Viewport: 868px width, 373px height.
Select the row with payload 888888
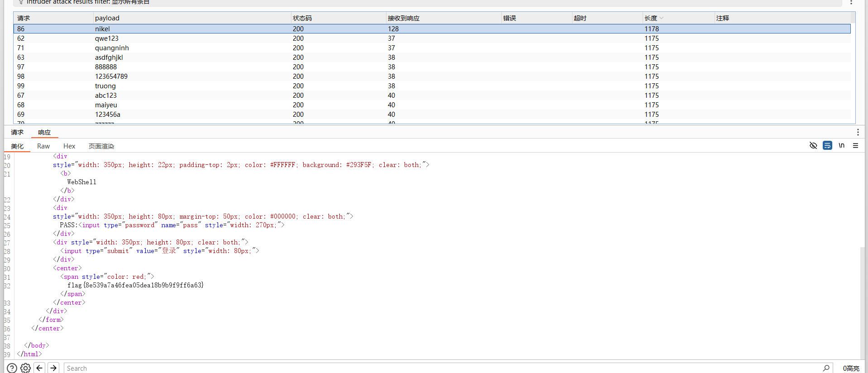coord(432,67)
